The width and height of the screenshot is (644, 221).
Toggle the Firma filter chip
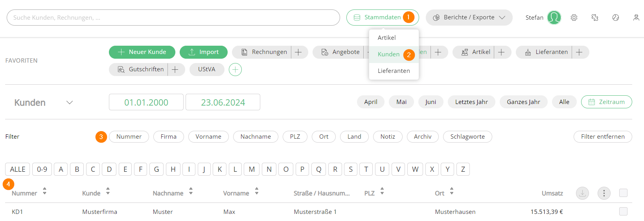coord(169,137)
